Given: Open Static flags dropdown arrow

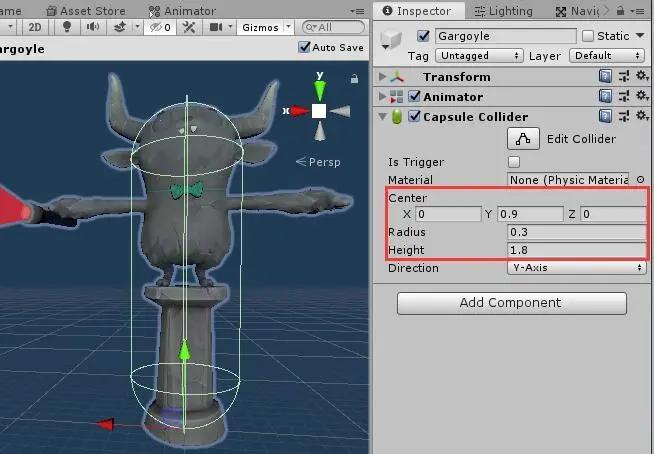Looking at the screenshot, I should tap(640, 36).
